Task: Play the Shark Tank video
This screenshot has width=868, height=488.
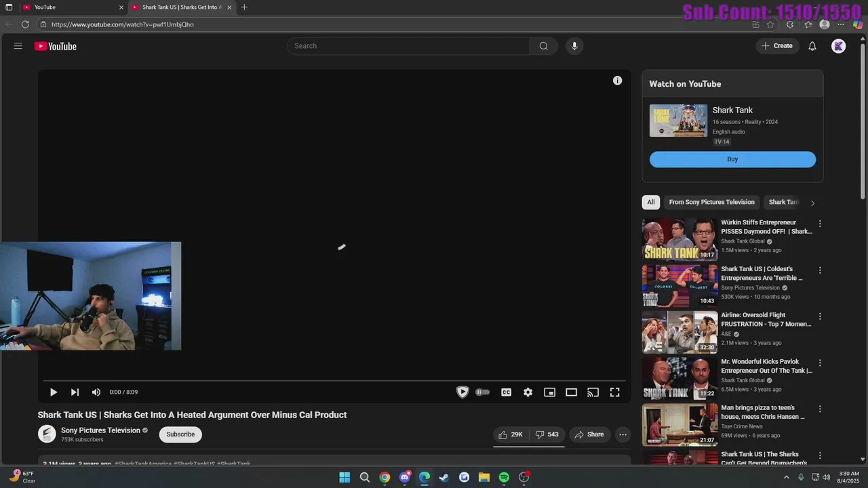Action: point(54,392)
